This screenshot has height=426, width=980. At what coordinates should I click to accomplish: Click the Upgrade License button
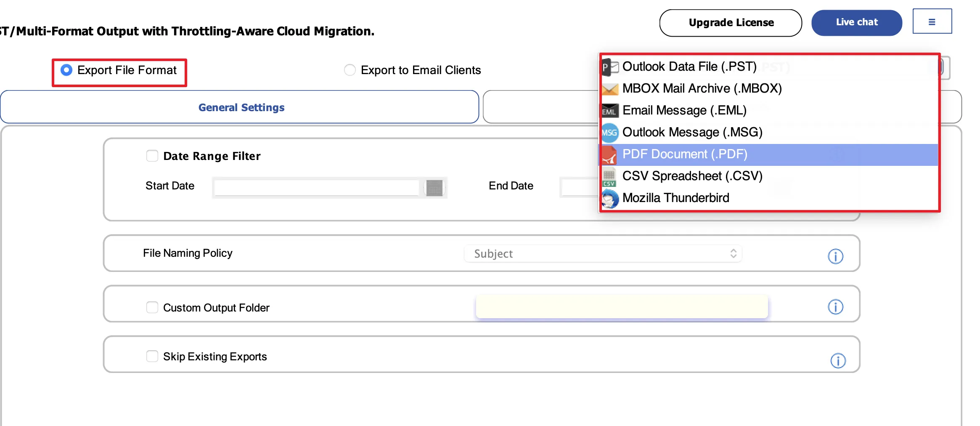(731, 23)
